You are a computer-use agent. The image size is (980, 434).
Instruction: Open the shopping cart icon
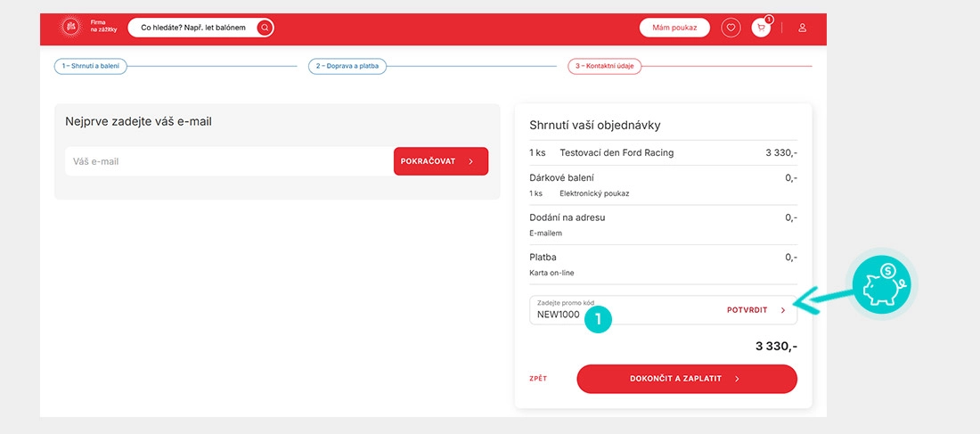[x=761, y=28]
